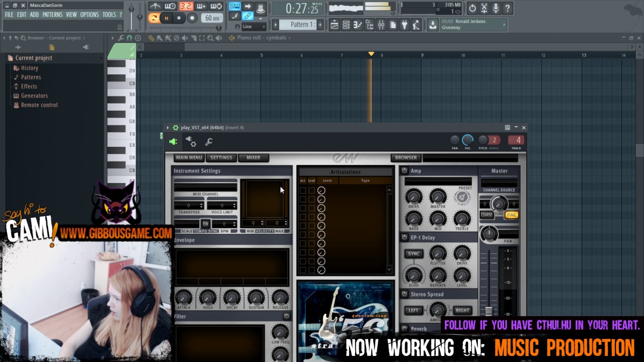
Task: Toggle the EP-1 Delay power button
Action: [404, 237]
